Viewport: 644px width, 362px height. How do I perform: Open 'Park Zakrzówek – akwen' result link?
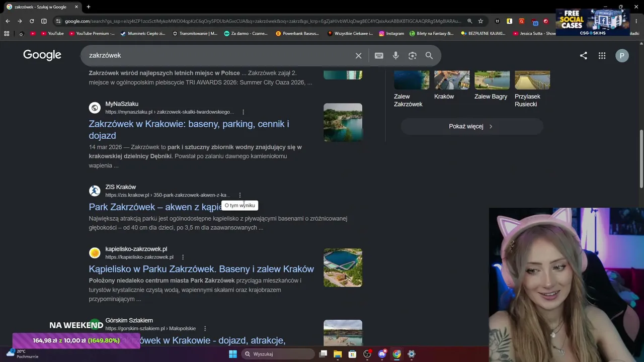pyautogui.click(x=155, y=207)
